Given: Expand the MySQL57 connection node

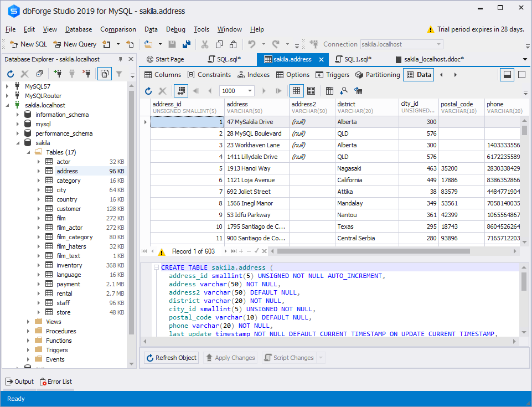Looking at the screenshot, I should point(7,86).
